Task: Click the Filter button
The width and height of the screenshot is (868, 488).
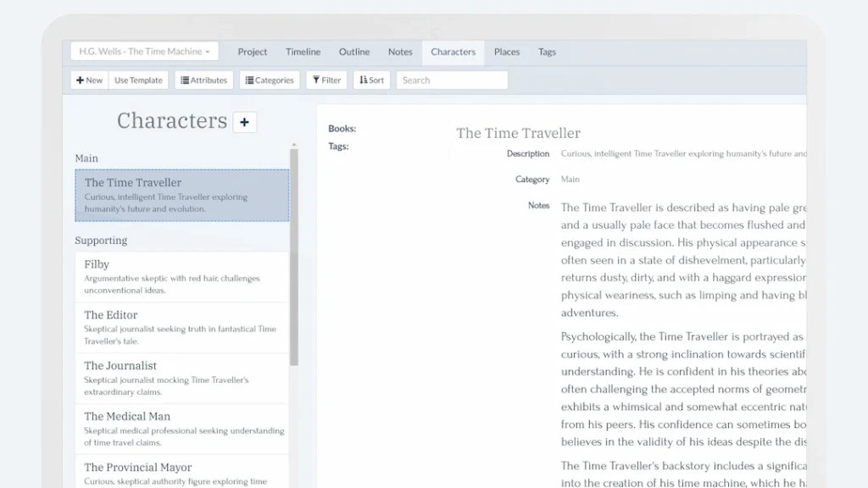Action: [326, 80]
